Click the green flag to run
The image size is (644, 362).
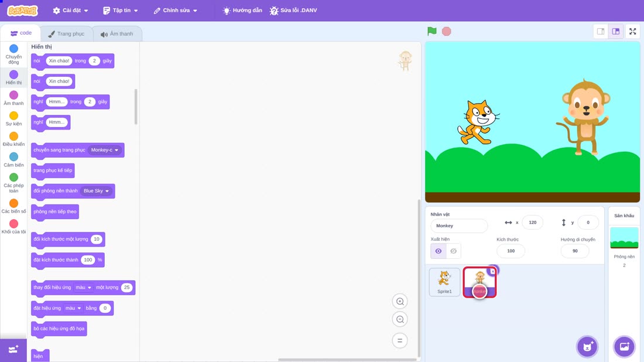point(431,31)
